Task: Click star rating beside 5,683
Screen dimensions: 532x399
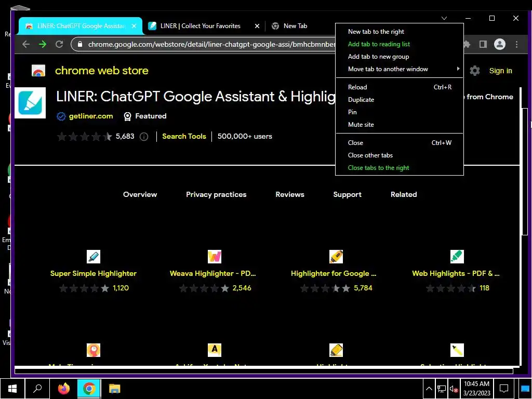Action: [85, 137]
